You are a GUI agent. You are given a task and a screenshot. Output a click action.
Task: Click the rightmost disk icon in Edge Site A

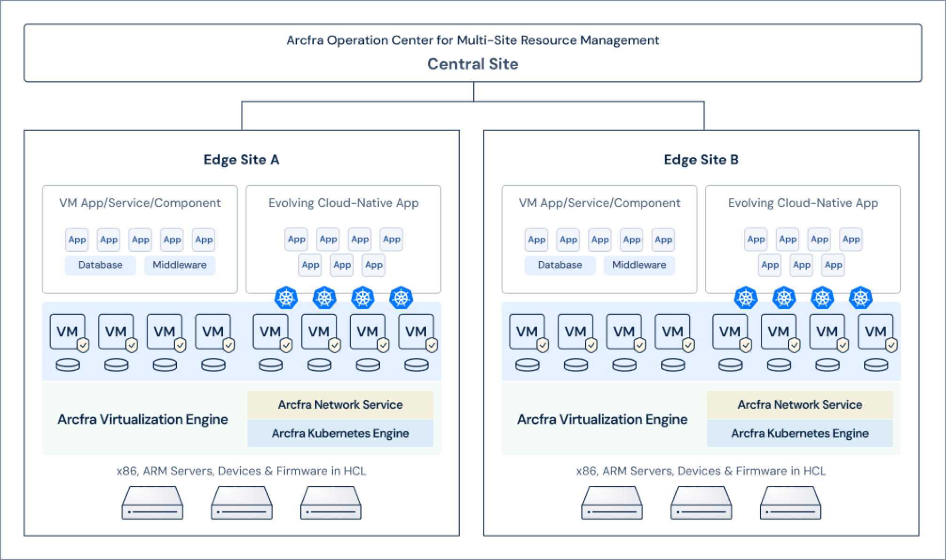pyautogui.click(x=417, y=365)
